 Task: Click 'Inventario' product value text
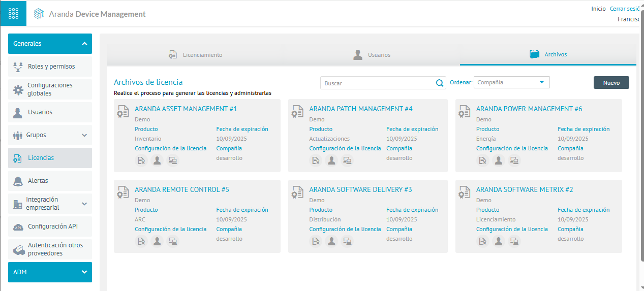148,139
